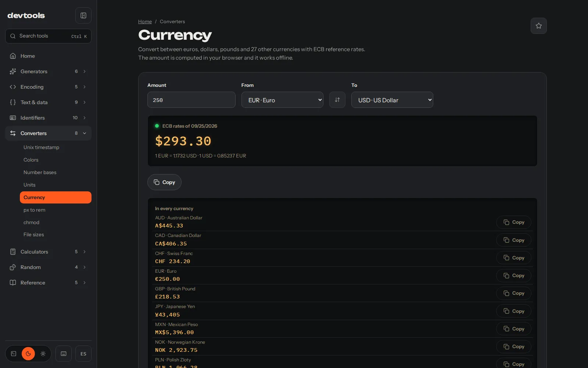Expand the Identifiers category

coord(48,118)
